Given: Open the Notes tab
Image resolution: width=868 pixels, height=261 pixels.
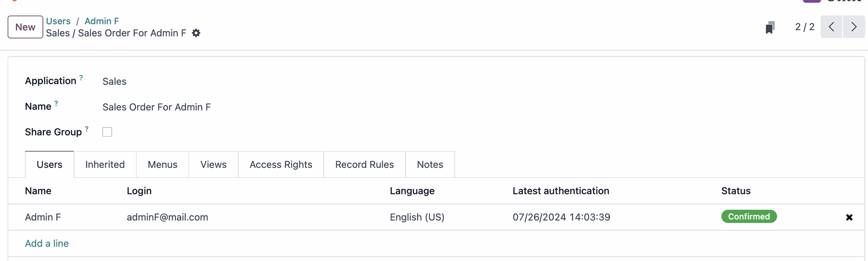Looking at the screenshot, I should pos(430,165).
